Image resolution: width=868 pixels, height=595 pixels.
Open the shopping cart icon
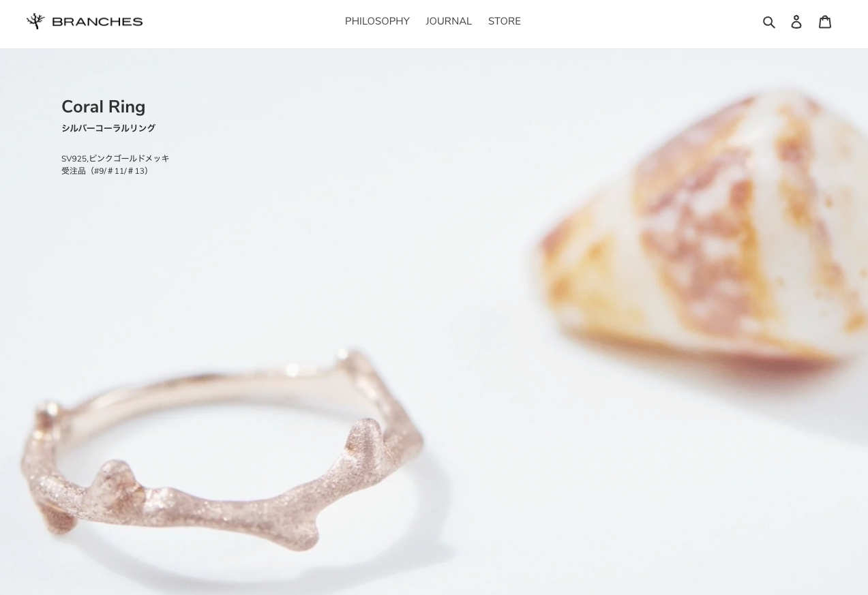point(825,22)
